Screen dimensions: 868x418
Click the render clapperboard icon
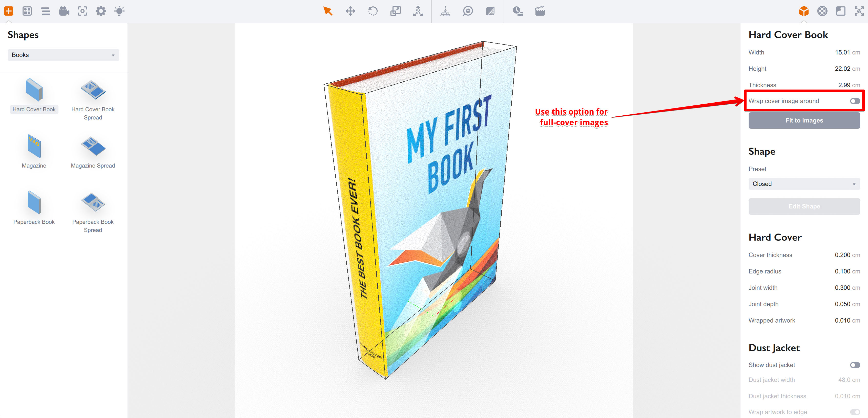[x=540, y=11]
